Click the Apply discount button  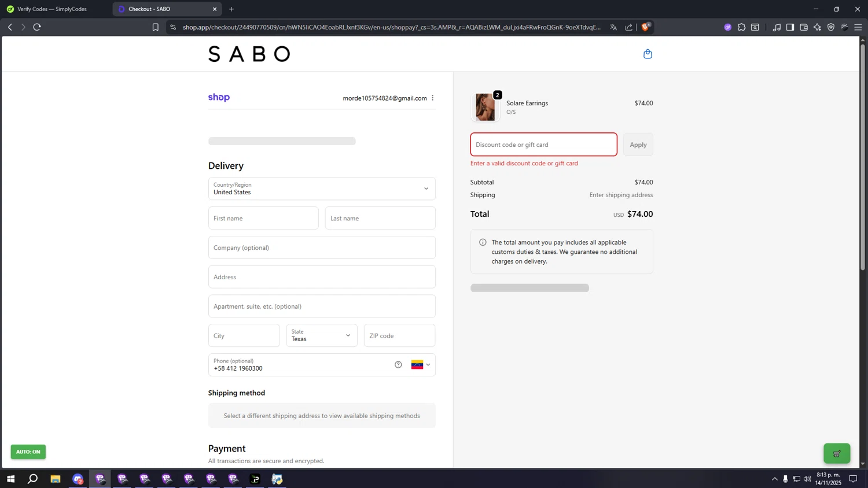point(638,145)
